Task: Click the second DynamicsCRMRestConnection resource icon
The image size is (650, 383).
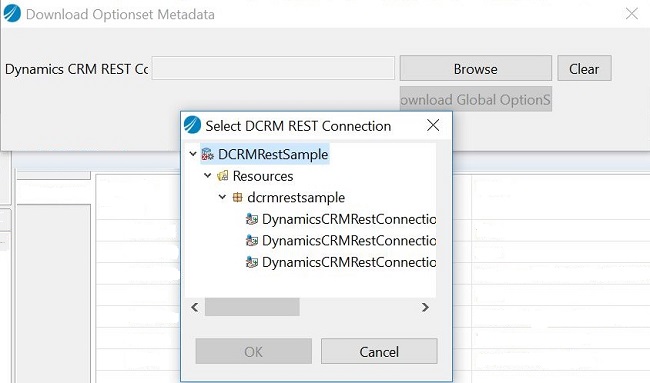Action: 252,240
